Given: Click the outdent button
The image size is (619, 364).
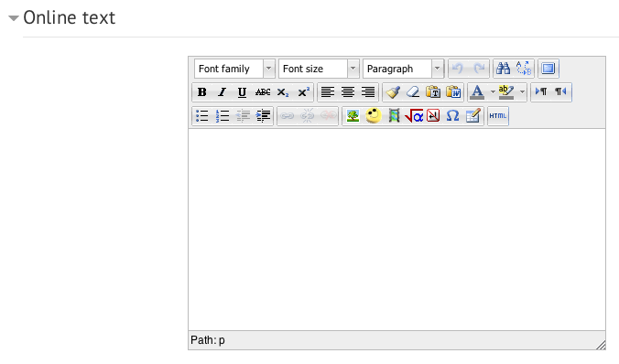Looking at the screenshot, I should [x=243, y=116].
